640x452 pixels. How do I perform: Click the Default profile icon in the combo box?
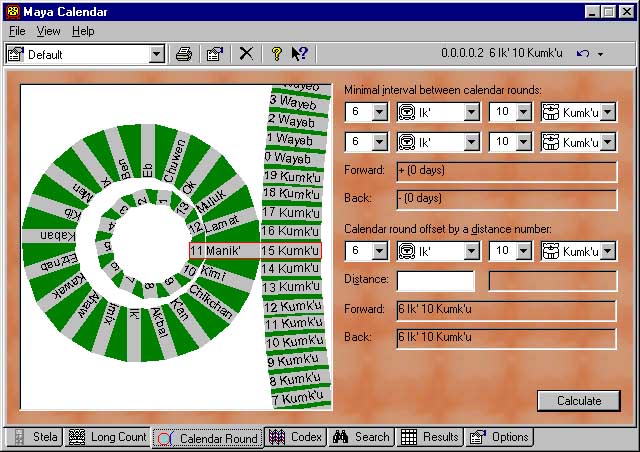coord(16,54)
